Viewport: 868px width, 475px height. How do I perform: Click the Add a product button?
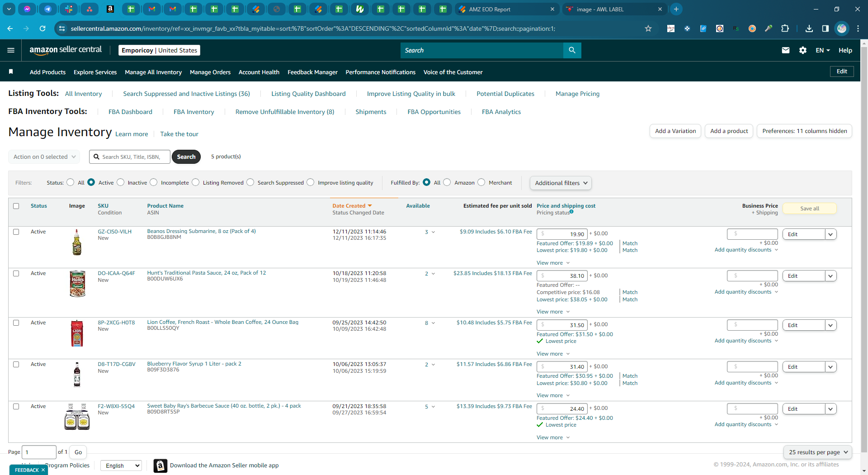click(x=729, y=131)
